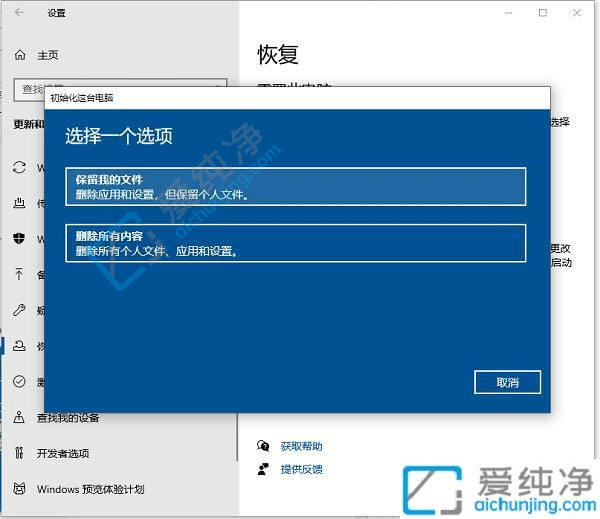Choose the 保留我的文件 option

pyautogui.click(x=295, y=187)
